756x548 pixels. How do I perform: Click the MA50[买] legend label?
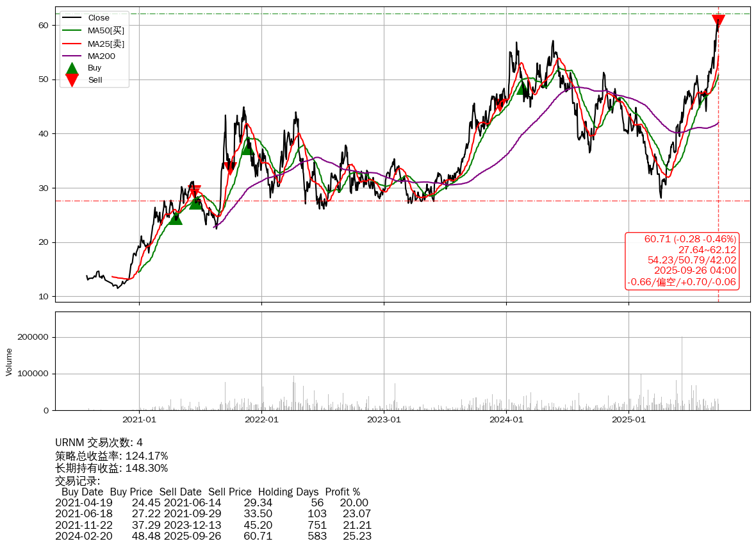(x=106, y=31)
